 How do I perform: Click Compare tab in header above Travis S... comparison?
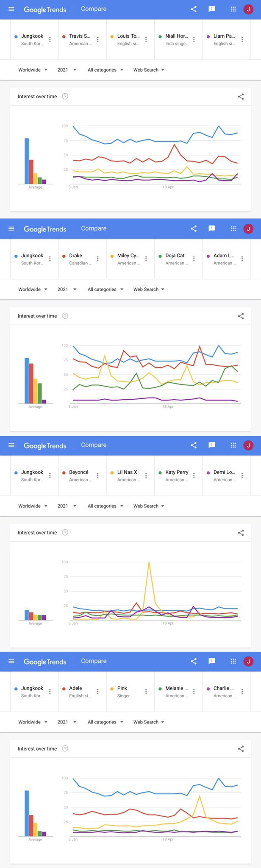pyautogui.click(x=94, y=9)
